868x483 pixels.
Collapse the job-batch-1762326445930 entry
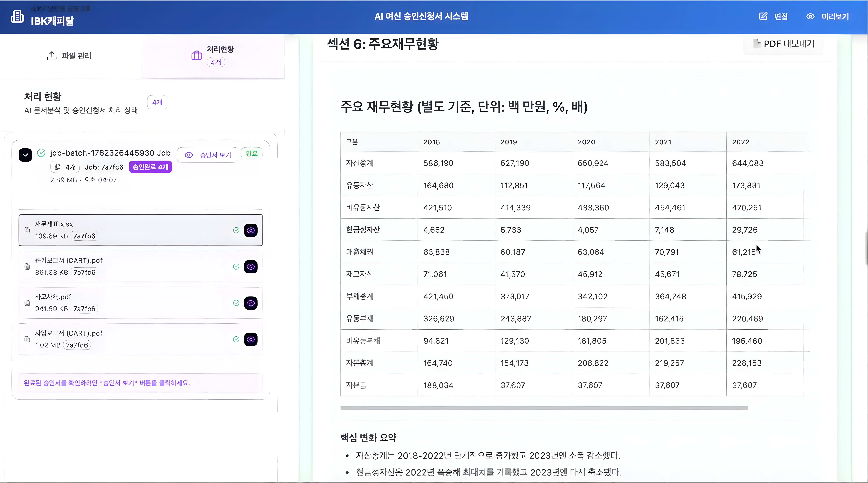coord(25,155)
